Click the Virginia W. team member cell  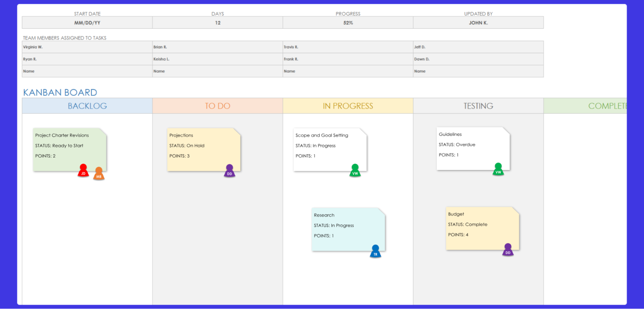point(87,47)
